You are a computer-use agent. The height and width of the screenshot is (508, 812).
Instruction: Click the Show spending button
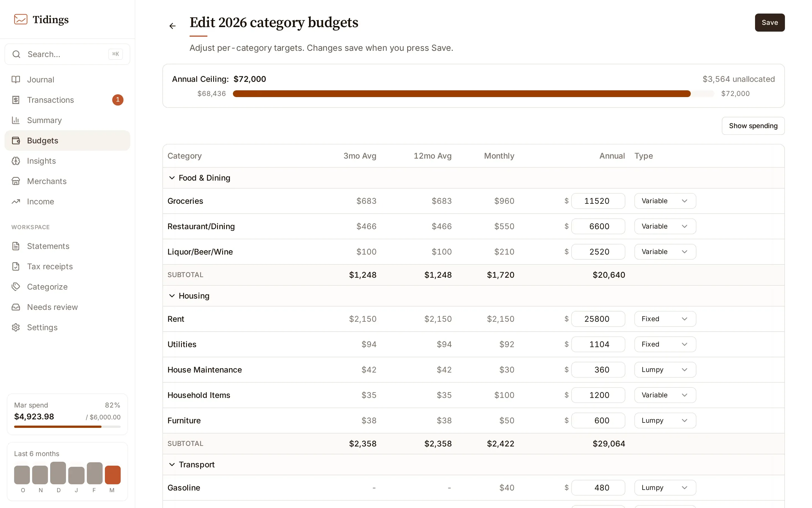click(x=753, y=126)
